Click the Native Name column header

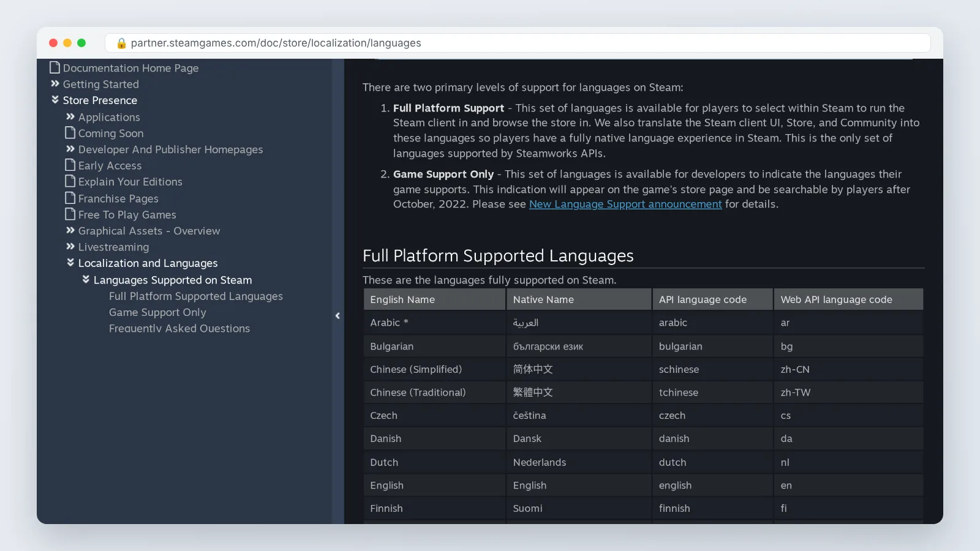click(x=579, y=299)
